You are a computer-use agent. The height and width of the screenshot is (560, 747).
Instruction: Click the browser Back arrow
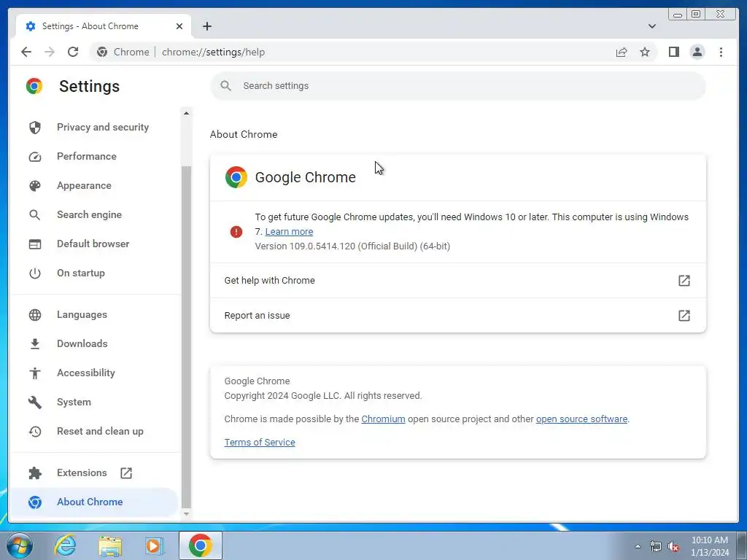pos(26,52)
